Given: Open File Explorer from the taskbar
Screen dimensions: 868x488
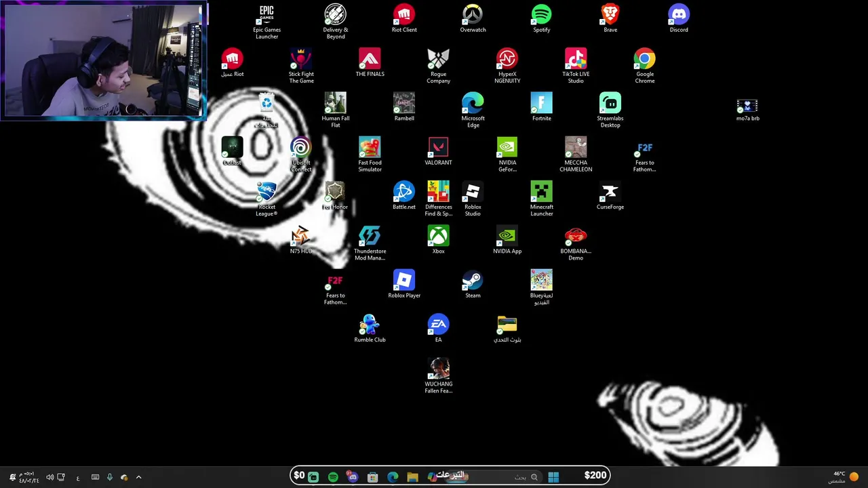Looking at the screenshot, I should point(412,477).
